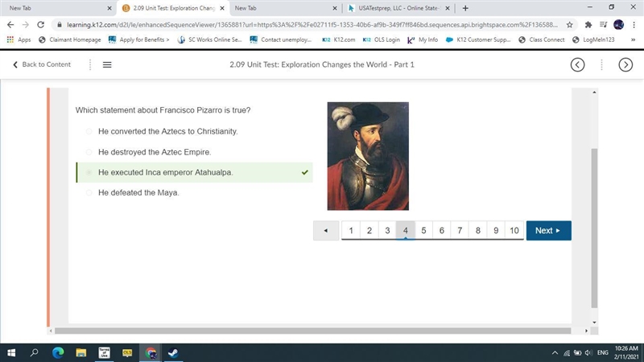Open the OLS Login bookmark
The width and height of the screenshot is (644, 362).
pos(381,39)
